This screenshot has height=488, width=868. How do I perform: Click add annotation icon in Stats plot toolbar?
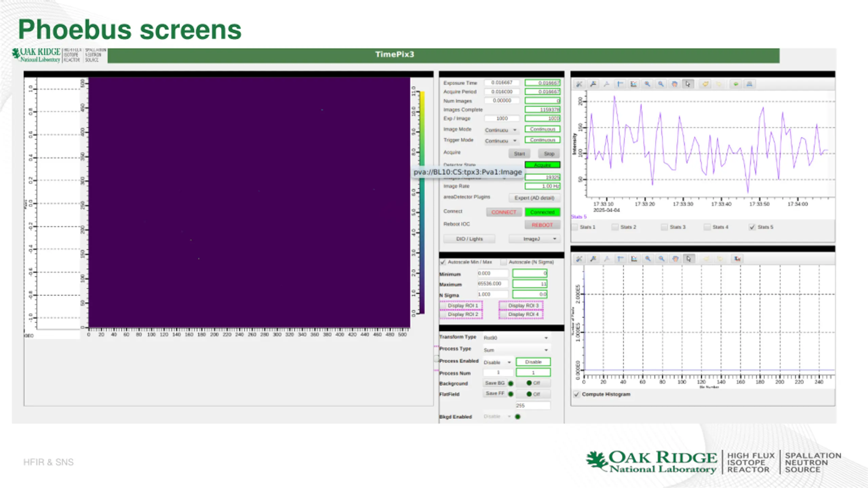point(593,84)
